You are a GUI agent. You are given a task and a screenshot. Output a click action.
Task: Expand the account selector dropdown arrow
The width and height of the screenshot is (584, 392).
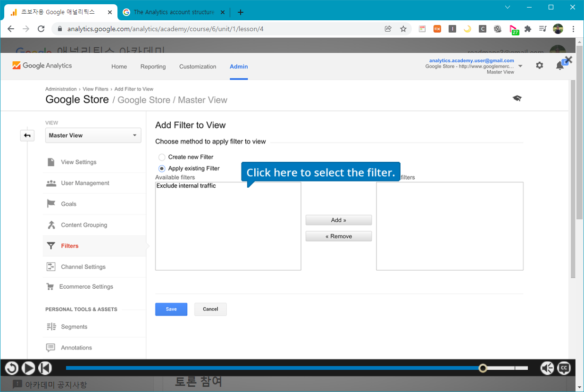point(520,66)
